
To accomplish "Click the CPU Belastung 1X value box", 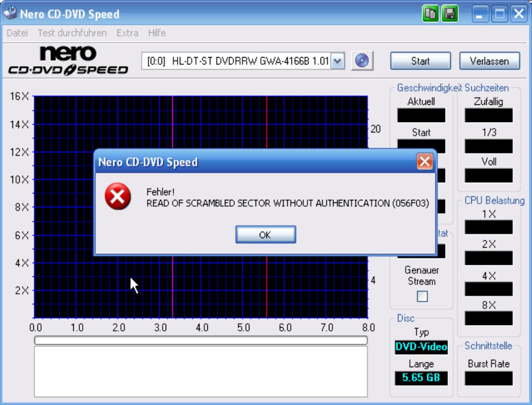I will pyautogui.click(x=488, y=227).
